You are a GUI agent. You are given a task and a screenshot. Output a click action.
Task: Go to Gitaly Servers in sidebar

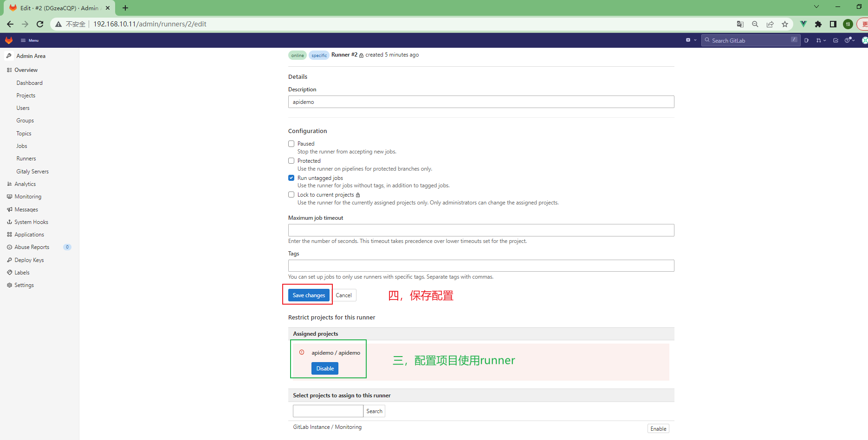32,172
